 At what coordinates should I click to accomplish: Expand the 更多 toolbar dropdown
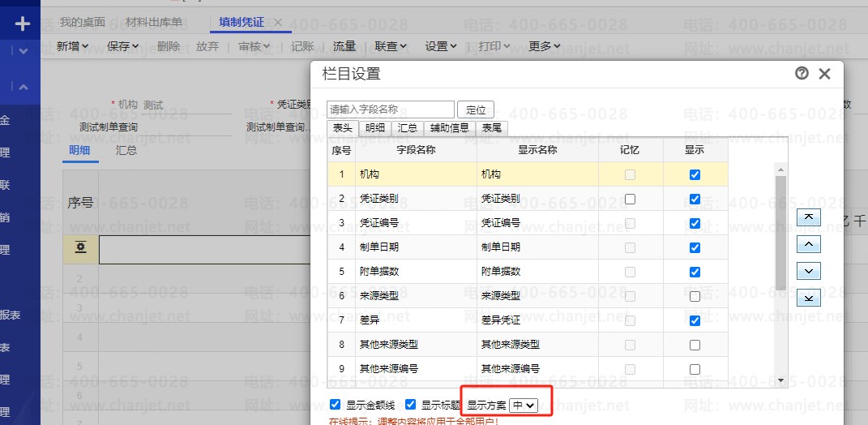(545, 46)
